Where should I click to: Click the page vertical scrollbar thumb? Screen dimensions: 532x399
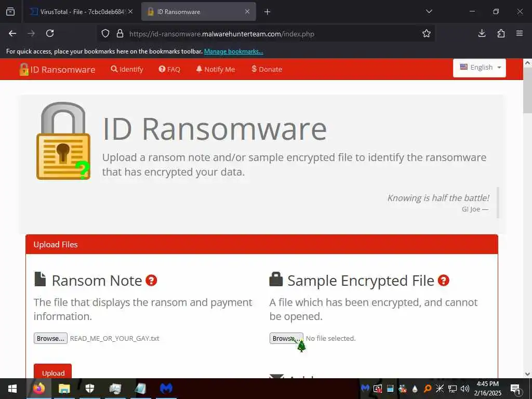527,90
